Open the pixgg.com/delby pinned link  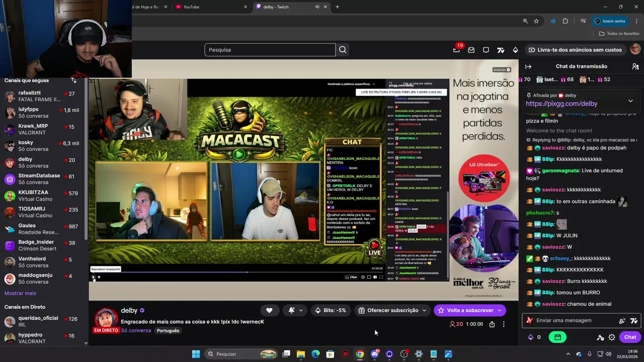[x=561, y=104]
